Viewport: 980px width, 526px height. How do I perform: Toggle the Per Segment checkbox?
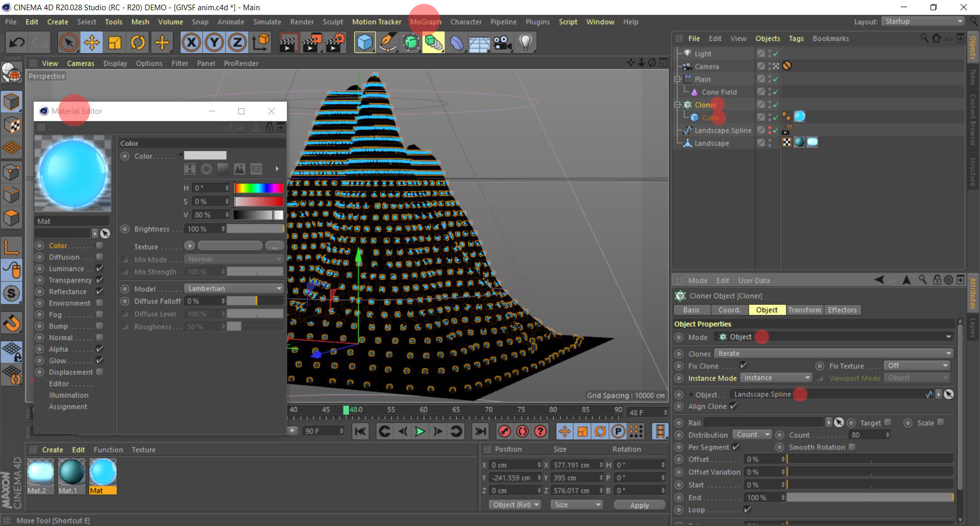pyautogui.click(x=736, y=447)
